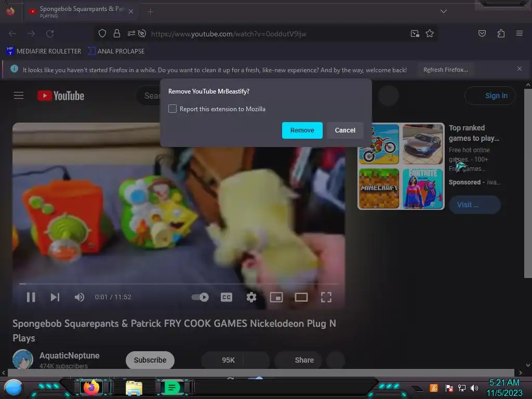The height and width of the screenshot is (399, 532).
Task: Open the second bookmark in the bookmarks toolbar
Action: click(116, 51)
